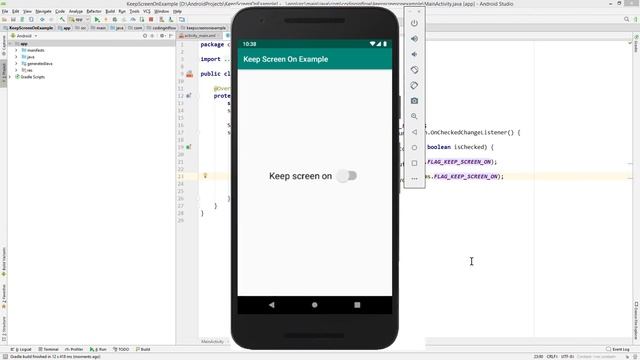Tap the phone's recent apps square button
Viewport: 640px width, 360px height.
coord(357,305)
